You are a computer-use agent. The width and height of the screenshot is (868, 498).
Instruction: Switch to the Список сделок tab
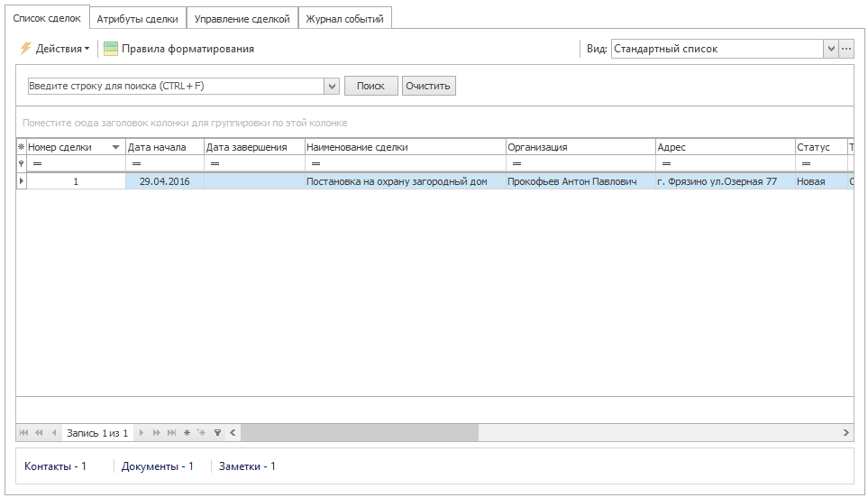point(47,18)
